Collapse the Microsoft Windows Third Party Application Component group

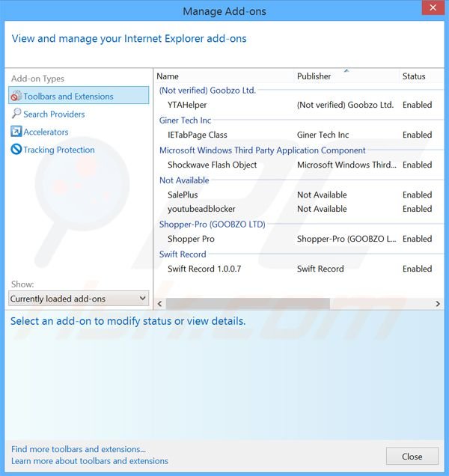click(x=263, y=150)
